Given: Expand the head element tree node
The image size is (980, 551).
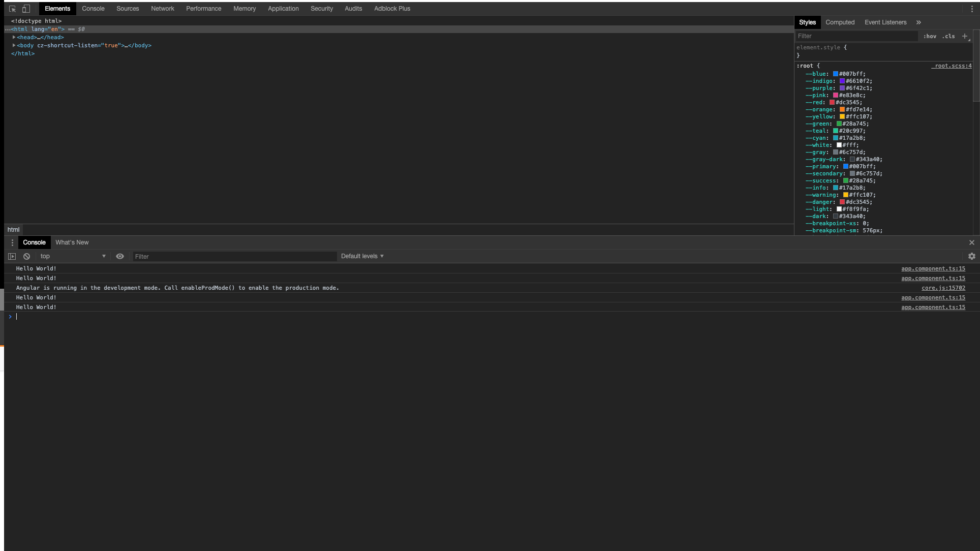Looking at the screenshot, I should pyautogui.click(x=13, y=37).
